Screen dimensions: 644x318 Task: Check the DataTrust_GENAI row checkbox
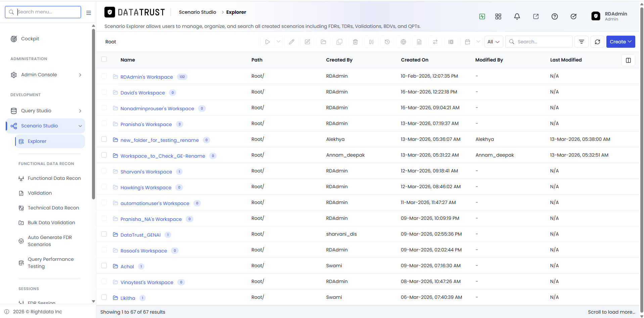coord(104,234)
